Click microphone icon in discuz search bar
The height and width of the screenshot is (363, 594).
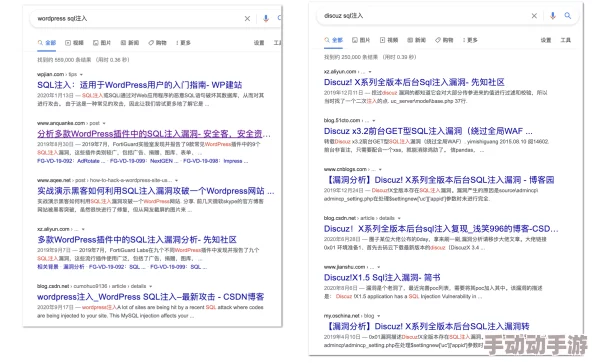coord(553,16)
